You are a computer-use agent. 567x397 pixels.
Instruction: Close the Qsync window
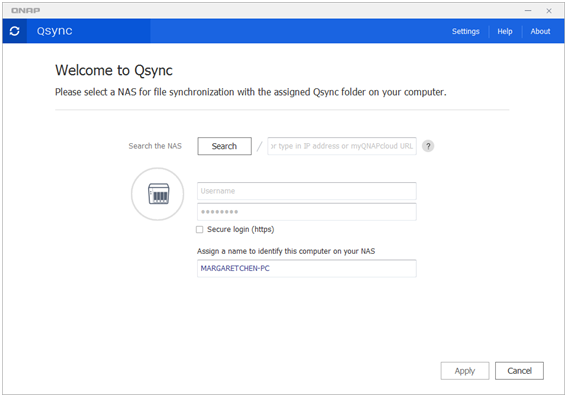pos(549,11)
